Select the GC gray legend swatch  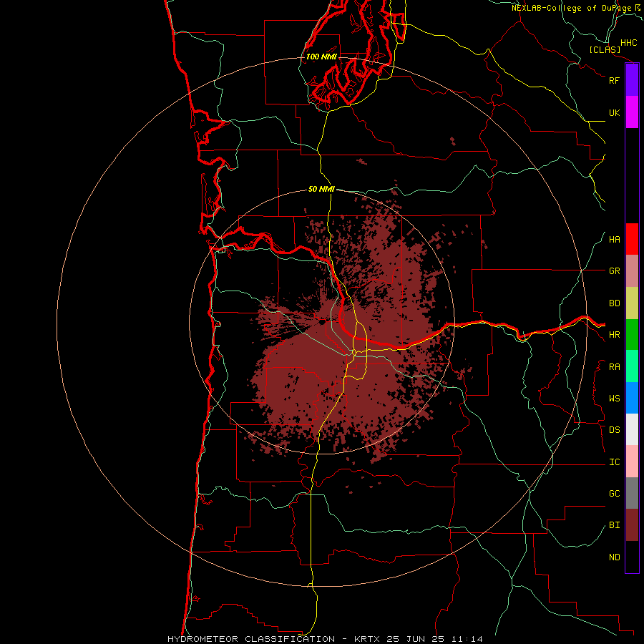(632, 493)
